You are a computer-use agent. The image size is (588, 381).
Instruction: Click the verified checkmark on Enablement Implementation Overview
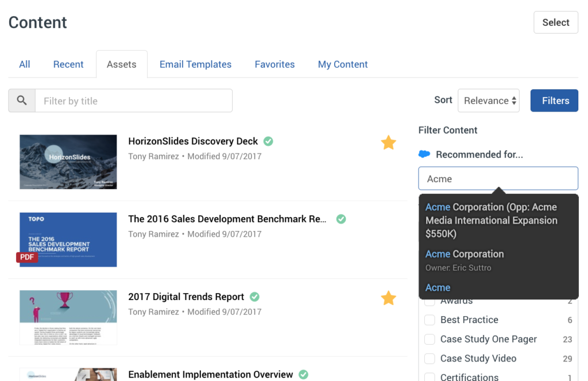tap(303, 374)
